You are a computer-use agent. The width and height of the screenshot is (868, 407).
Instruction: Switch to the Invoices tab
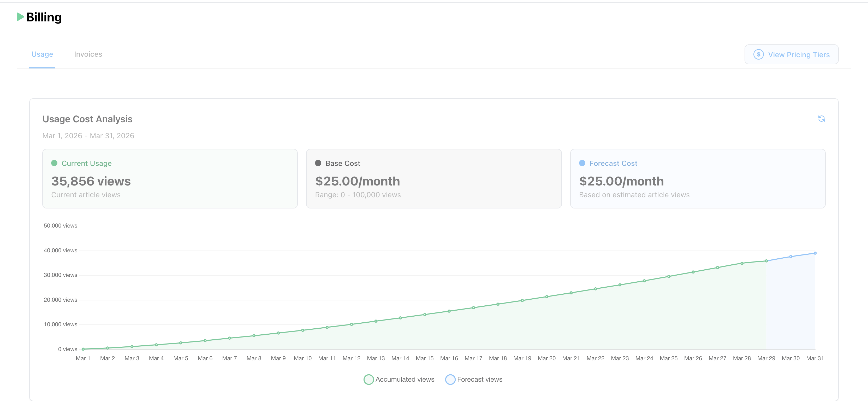tap(88, 54)
